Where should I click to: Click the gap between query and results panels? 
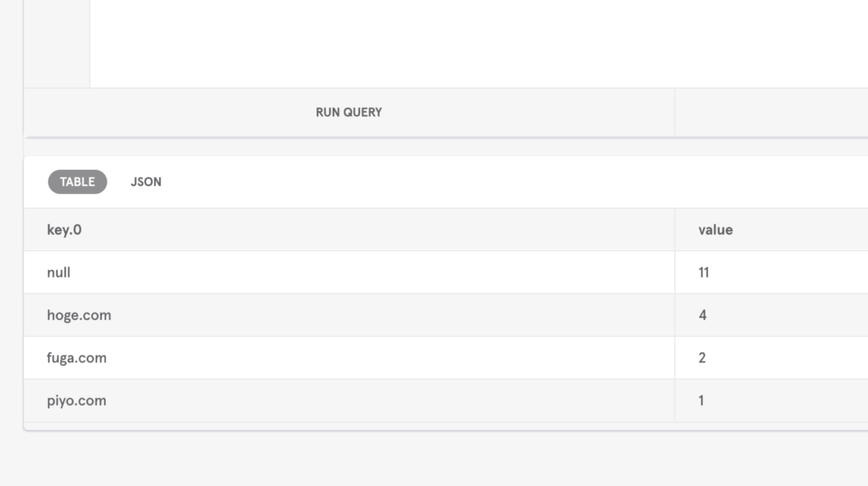(434, 146)
